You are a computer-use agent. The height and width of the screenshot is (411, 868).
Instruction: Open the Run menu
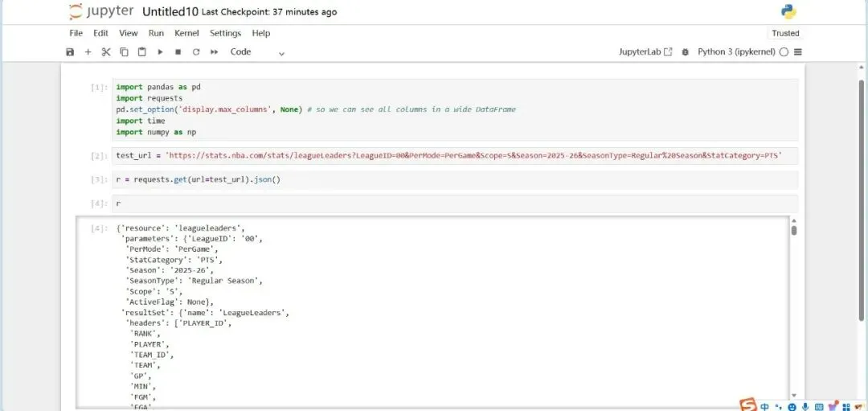[x=156, y=33]
